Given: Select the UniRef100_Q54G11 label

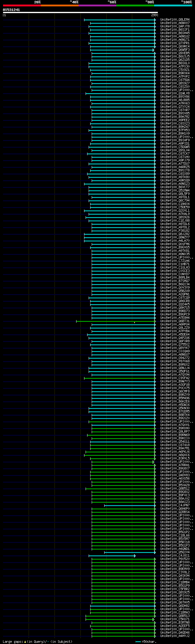Looking at the screenshot, I should click(x=175, y=442).
